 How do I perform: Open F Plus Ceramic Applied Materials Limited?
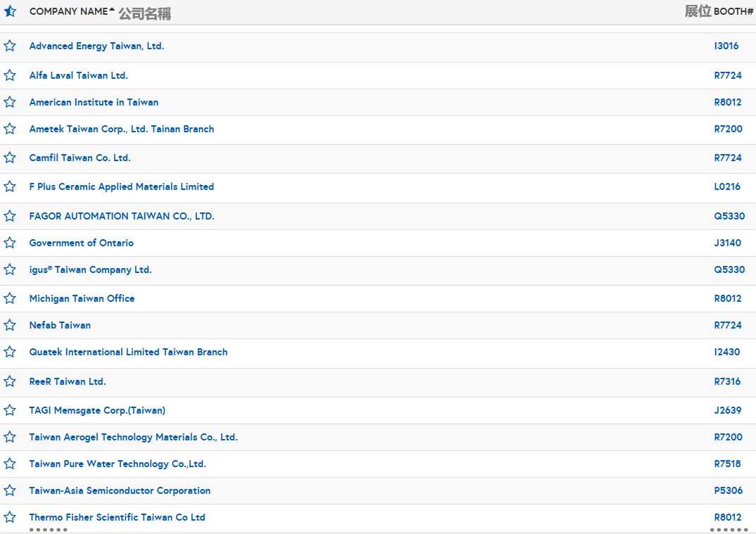[122, 186]
